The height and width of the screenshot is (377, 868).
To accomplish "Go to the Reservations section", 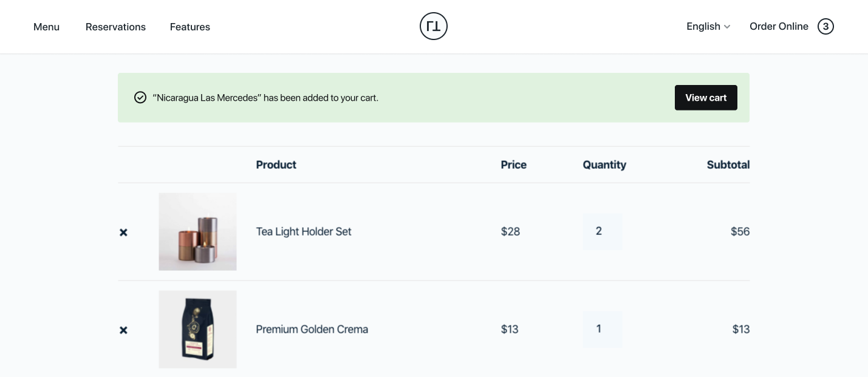I will coord(115,27).
